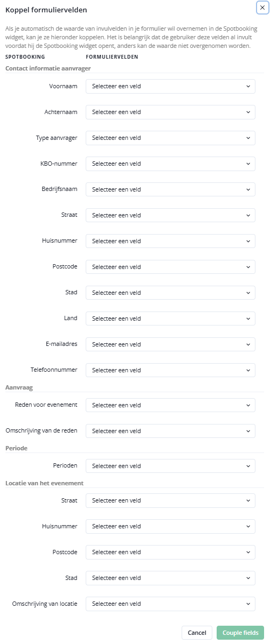
Task: Click the Cancel button
Action: 197,633
